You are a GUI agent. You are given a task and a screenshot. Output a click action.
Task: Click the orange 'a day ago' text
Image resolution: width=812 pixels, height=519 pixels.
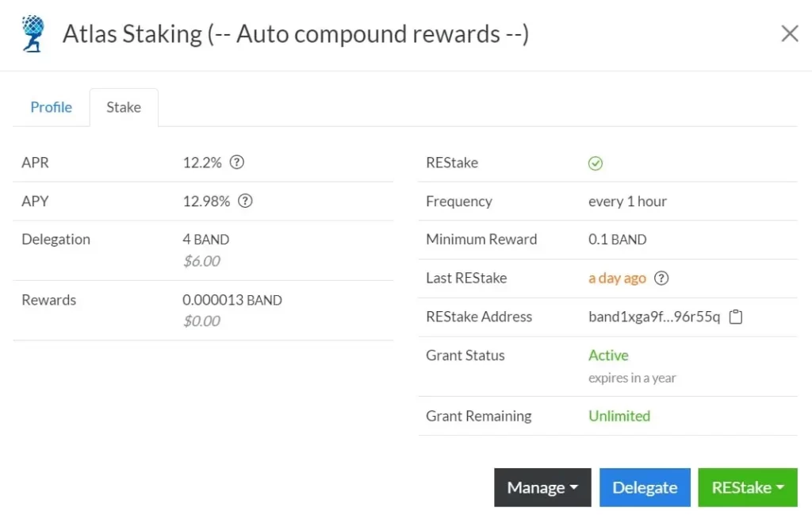pyautogui.click(x=617, y=279)
